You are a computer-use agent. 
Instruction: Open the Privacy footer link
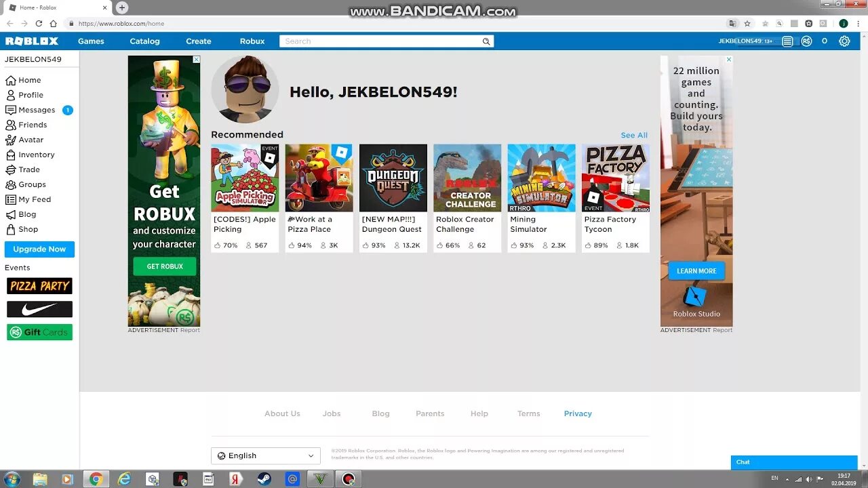(x=578, y=413)
